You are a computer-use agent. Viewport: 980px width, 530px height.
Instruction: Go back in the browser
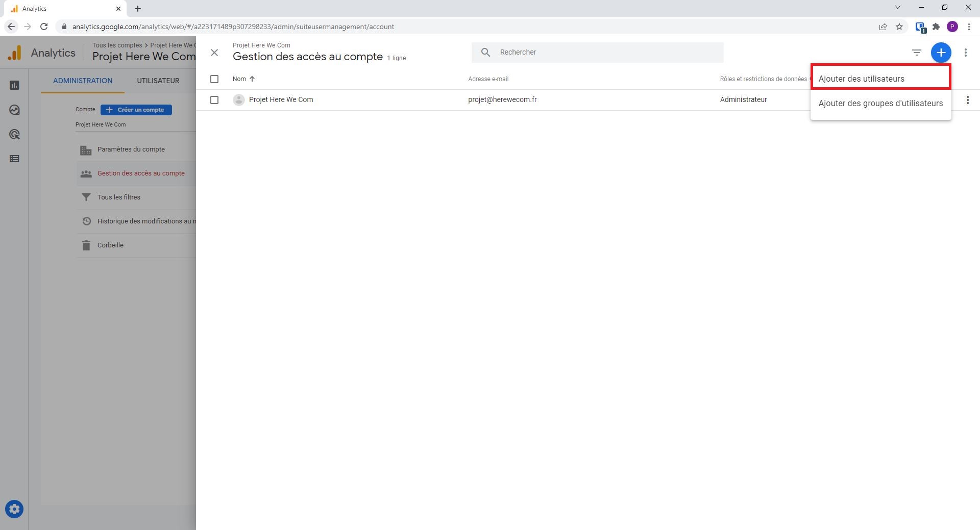click(11, 27)
